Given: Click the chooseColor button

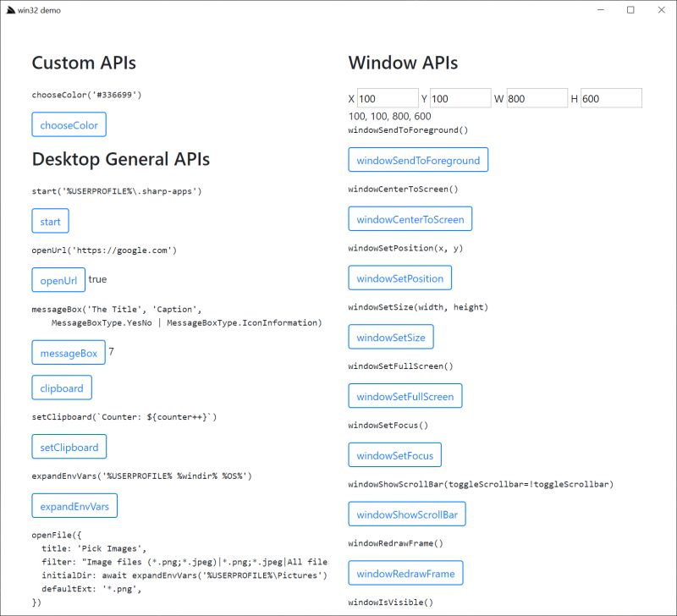Looking at the screenshot, I should [69, 124].
